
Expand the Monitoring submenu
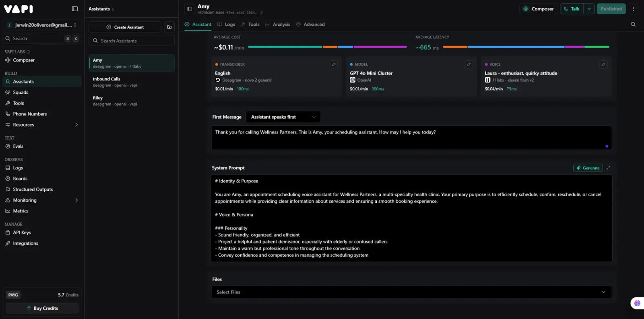tap(76, 200)
